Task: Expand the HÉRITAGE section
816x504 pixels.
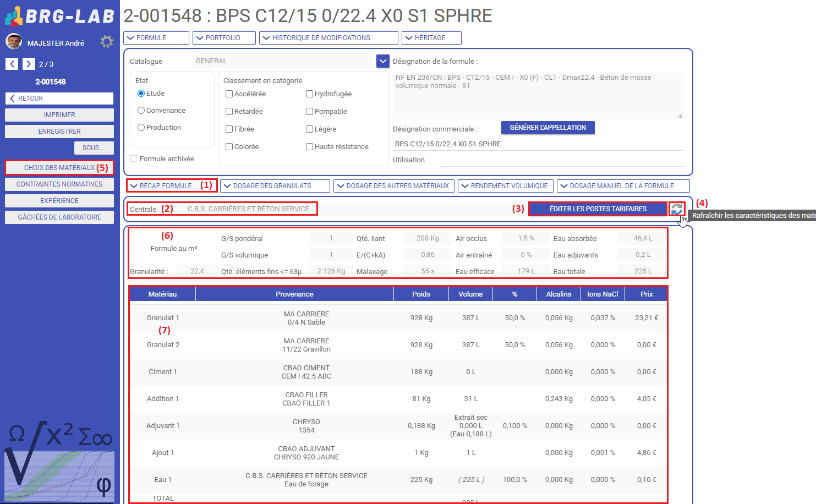Action: click(x=431, y=38)
